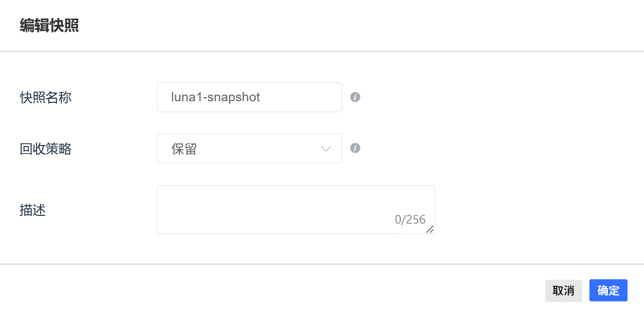The width and height of the screenshot is (644, 309).
Task: Cancel editing with the 取消 button
Action: pyautogui.click(x=564, y=290)
